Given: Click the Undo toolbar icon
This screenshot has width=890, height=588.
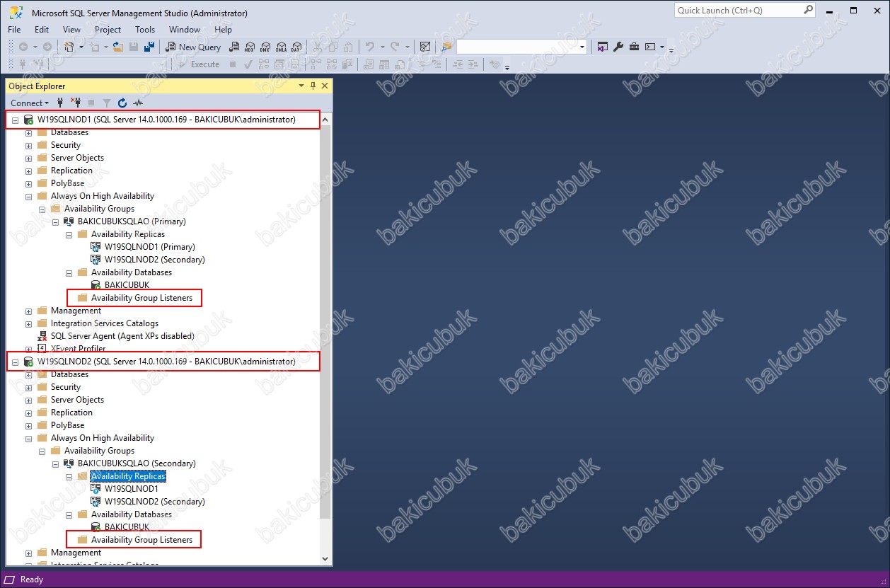Looking at the screenshot, I should tap(369, 47).
